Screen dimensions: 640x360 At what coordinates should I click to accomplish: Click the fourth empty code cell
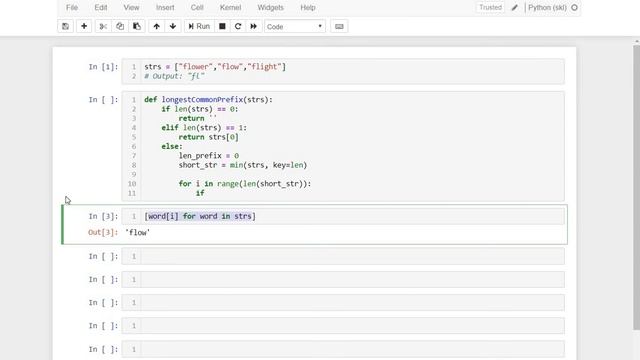pos(343,326)
